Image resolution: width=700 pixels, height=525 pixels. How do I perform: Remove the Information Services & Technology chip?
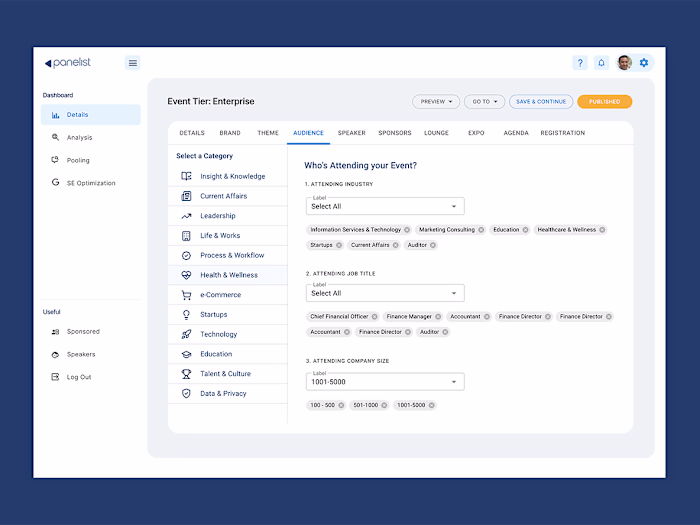tap(407, 230)
